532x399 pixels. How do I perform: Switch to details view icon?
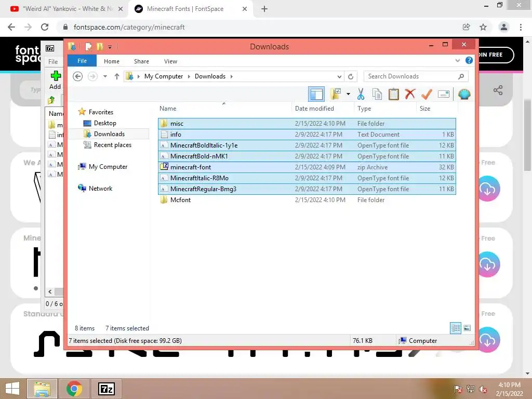pyautogui.click(x=456, y=328)
